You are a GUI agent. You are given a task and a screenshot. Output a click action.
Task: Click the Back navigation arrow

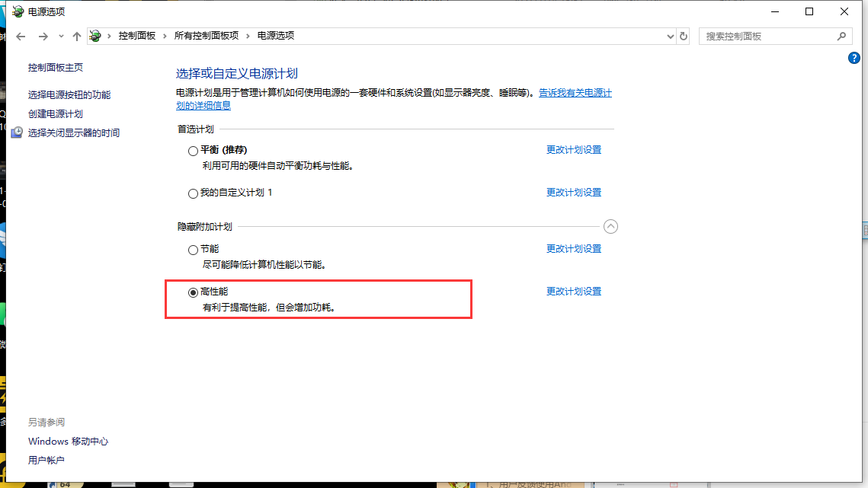pyautogui.click(x=21, y=37)
